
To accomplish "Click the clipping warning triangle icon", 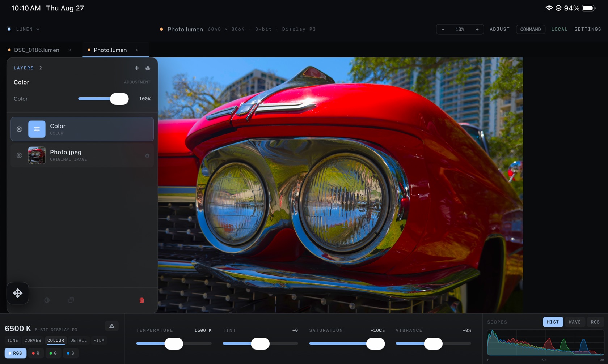I will pos(112,326).
